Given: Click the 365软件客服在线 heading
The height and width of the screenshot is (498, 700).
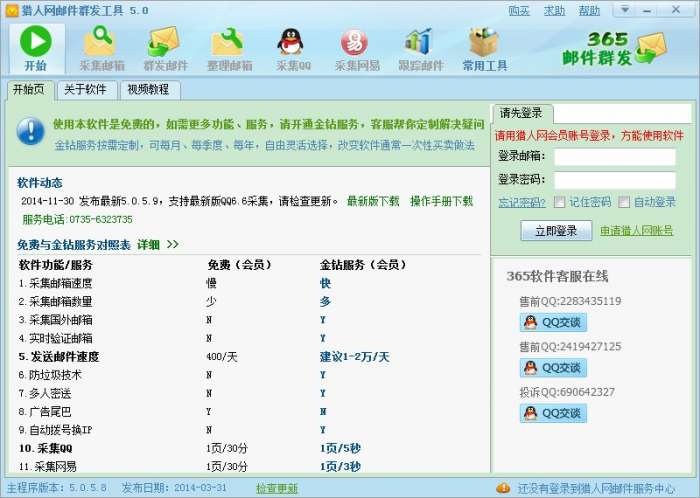Looking at the screenshot, I should click(x=557, y=276).
